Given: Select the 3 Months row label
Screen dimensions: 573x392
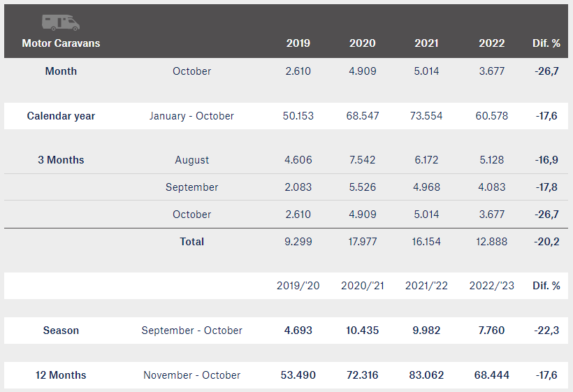Looking at the screenshot, I should click(x=61, y=159).
